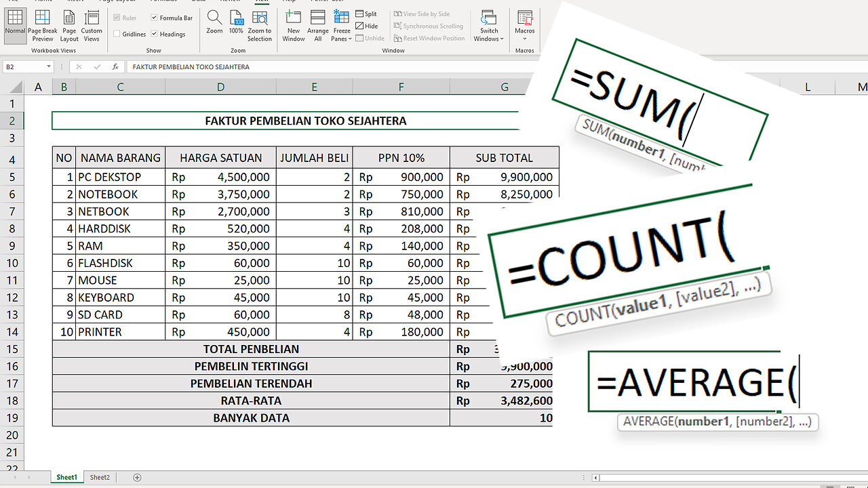Select RATA-RATA label cell
868x488 pixels.
point(251,401)
